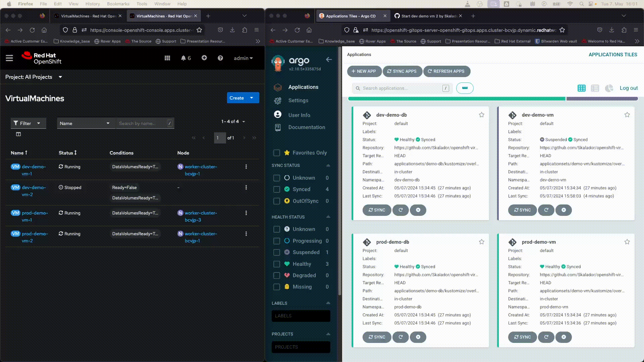This screenshot has width=644, height=362.
Task: Click the OpenShift help question icon
Action: coord(220,58)
